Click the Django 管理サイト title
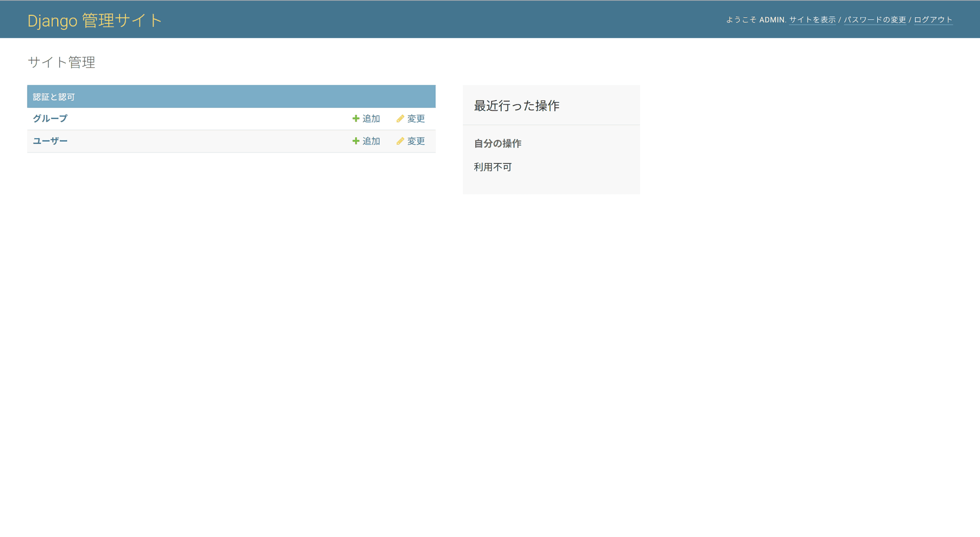The height and width of the screenshot is (537, 980). click(95, 20)
